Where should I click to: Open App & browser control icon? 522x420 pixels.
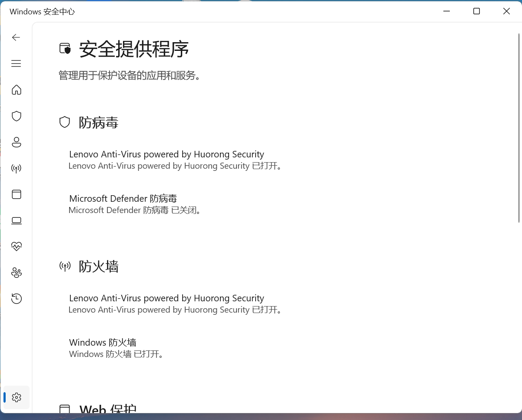tap(17, 194)
